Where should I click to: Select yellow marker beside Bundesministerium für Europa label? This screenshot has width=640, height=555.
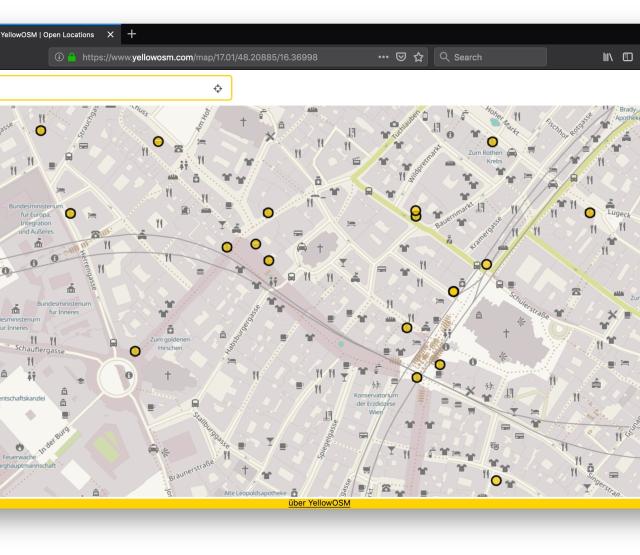tap(70, 213)
